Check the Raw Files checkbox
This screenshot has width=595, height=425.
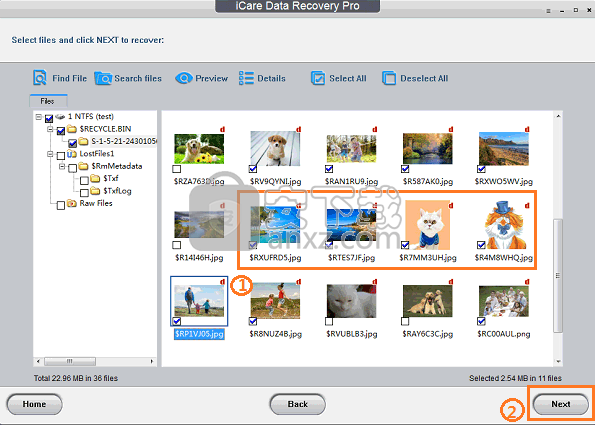pyautogui.click(x=61, y=206)
